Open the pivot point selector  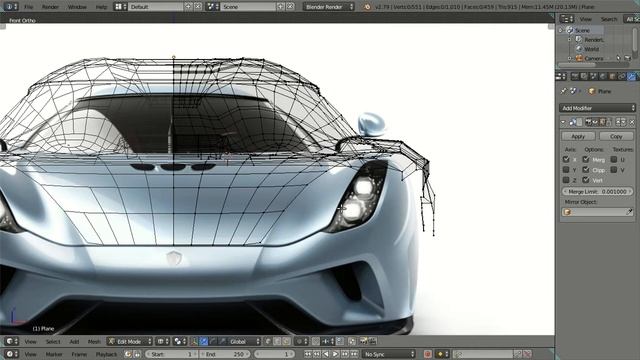(180, 342)
